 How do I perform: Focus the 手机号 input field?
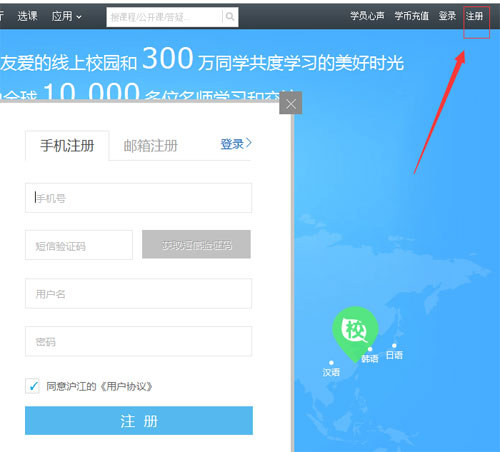coord(138,198)
